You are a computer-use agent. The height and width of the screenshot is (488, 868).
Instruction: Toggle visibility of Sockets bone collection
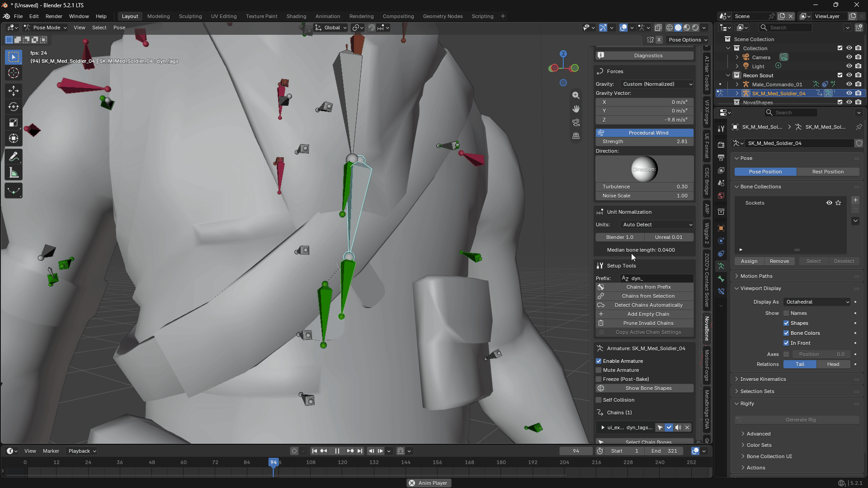(829, 203)
